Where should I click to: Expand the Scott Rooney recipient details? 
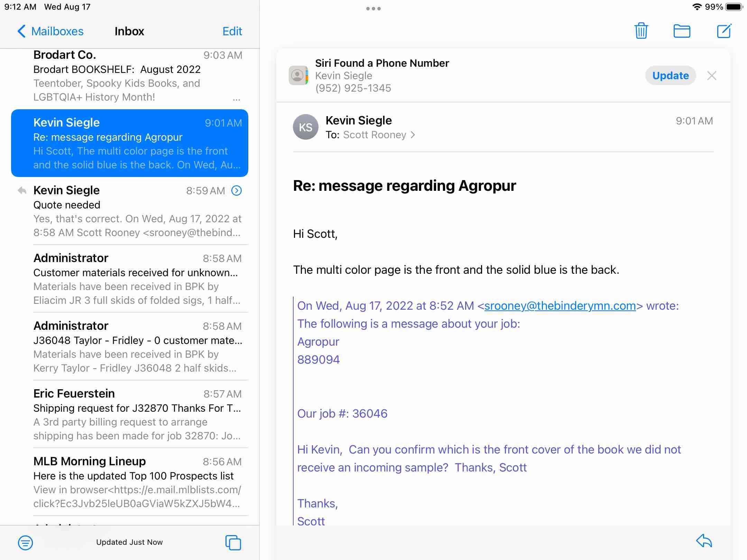[x=379, y=135]
